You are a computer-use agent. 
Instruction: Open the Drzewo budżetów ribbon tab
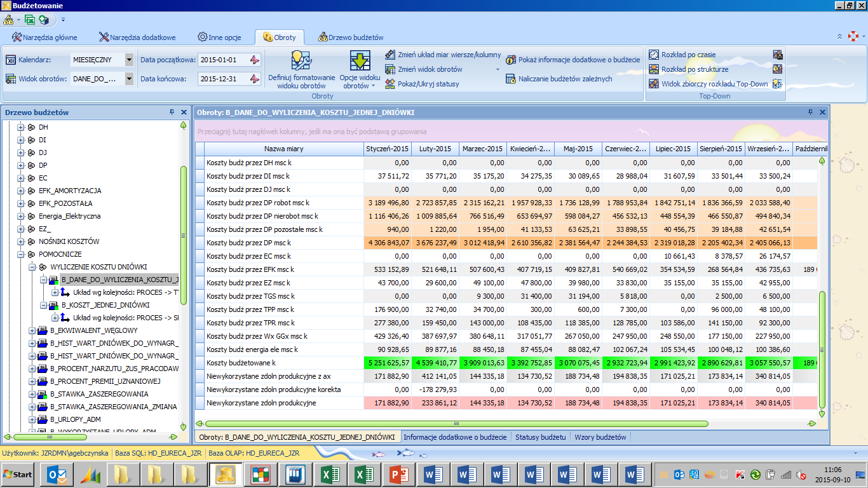click(x=351, y=37)
